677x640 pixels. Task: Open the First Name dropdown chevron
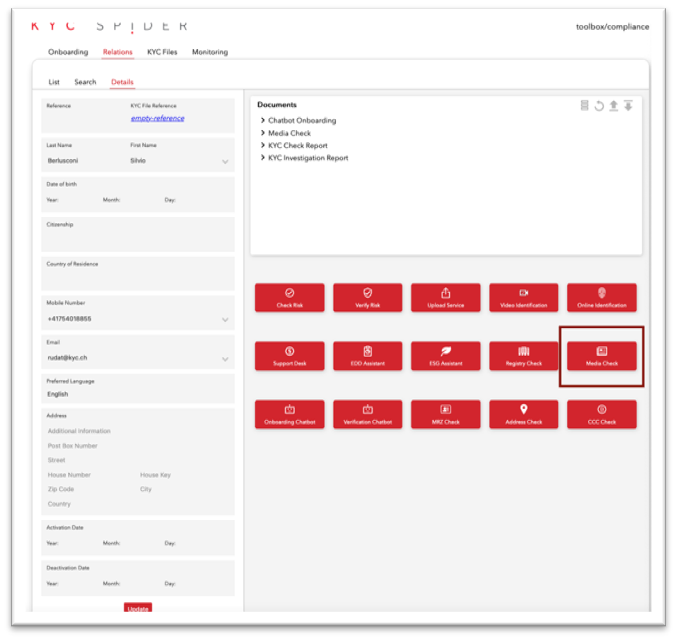[x=225, y=161]
